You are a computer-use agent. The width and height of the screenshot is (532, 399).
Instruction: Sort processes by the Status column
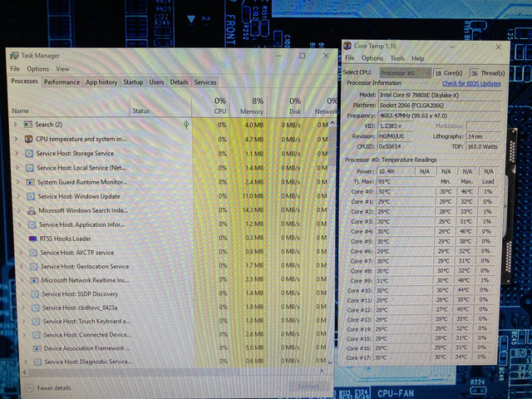click(x=140, y=111)
